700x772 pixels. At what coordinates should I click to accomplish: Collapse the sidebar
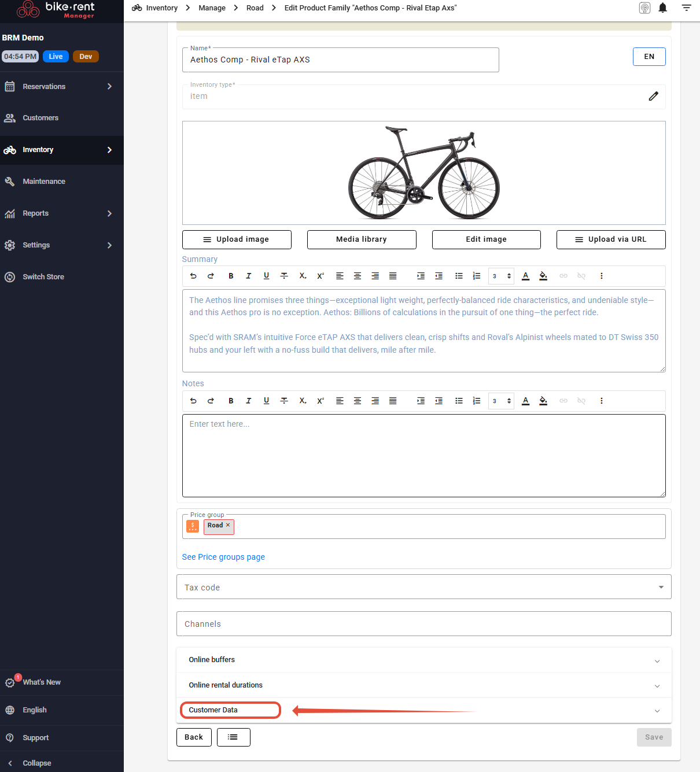click(62, 763)
